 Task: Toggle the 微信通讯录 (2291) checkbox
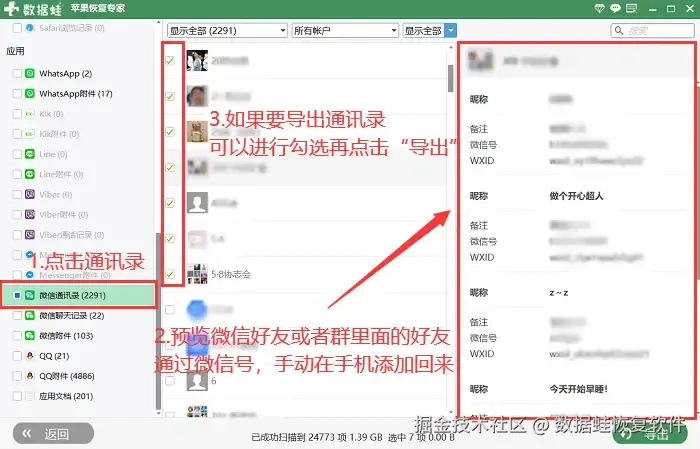pyautogui.click(x=17, y=295)
